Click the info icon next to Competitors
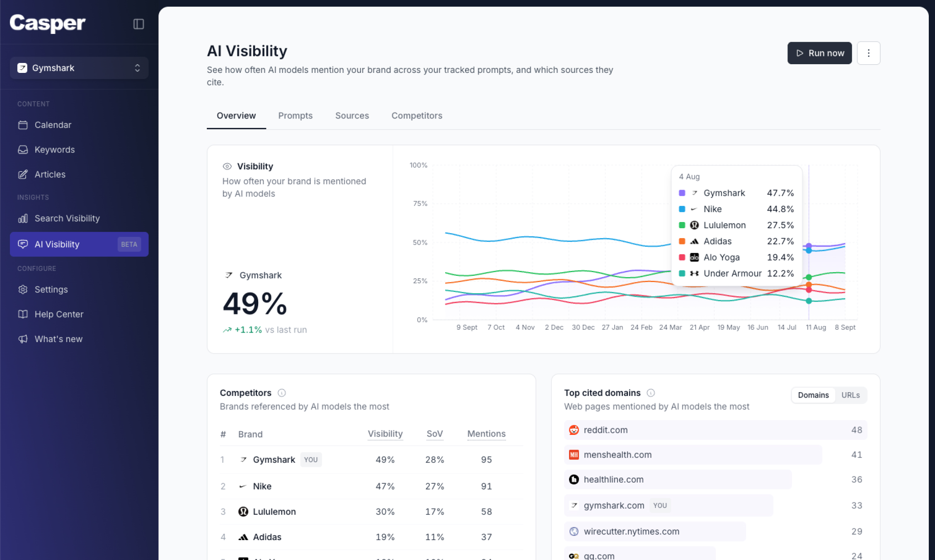The image size is (935, 560). 282,393
